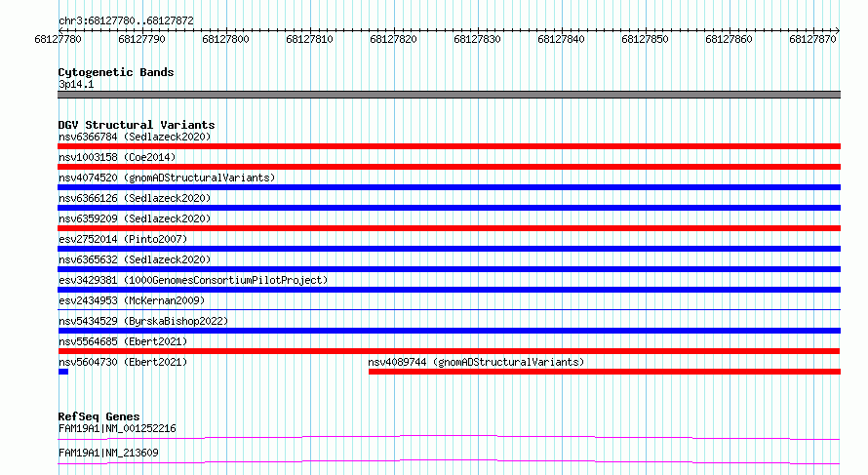The width and height of the screenshot is (868, 475).
Task: Select the 3p14.1 band label
Action: [x=76, y=84]
